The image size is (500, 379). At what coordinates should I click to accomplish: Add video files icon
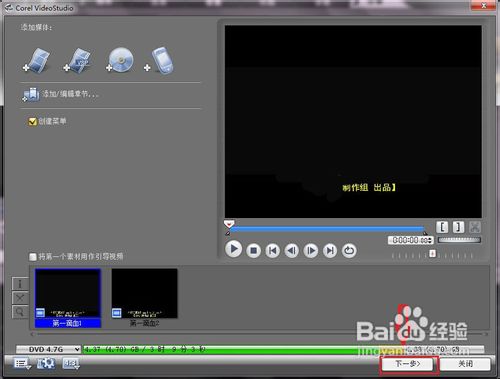coord(37,60)
